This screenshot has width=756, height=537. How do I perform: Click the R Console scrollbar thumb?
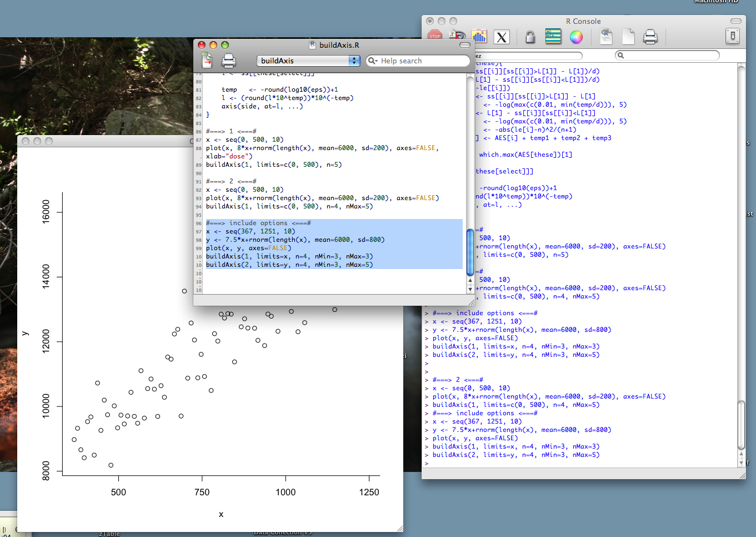[741, 425]
